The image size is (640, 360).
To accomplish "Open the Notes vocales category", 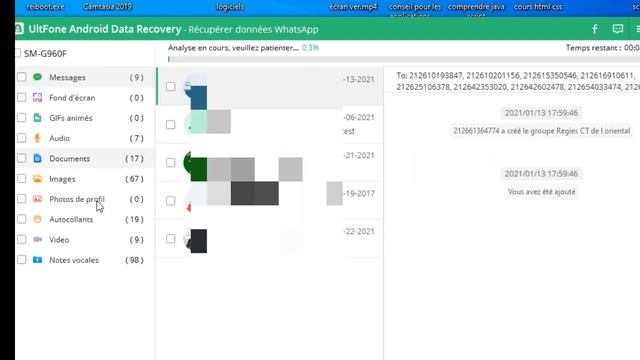I will (84, 260).
